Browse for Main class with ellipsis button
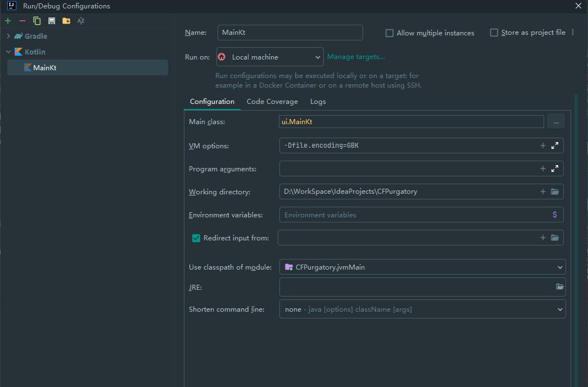 point(556,122)
